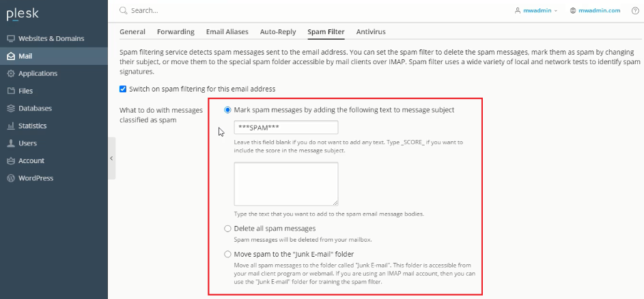Switch to the Forwarding tab
Screen dimensions: 644x299
(176, 31)
